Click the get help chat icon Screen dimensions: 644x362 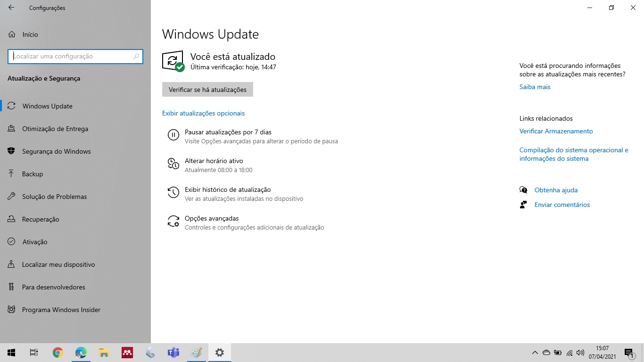pos(523,190)
